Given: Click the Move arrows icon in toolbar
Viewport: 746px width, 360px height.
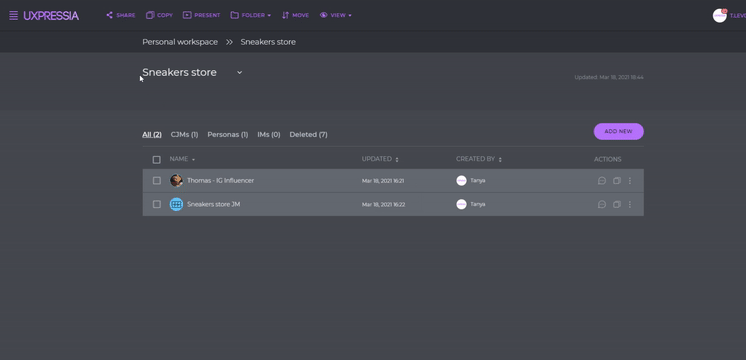Looking at the screenshot, I should [x=285, y=15].
